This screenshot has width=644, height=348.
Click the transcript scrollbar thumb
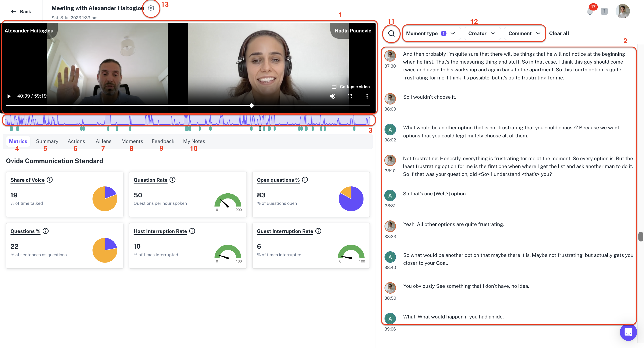pyautogui.click(x=640, y=236)
